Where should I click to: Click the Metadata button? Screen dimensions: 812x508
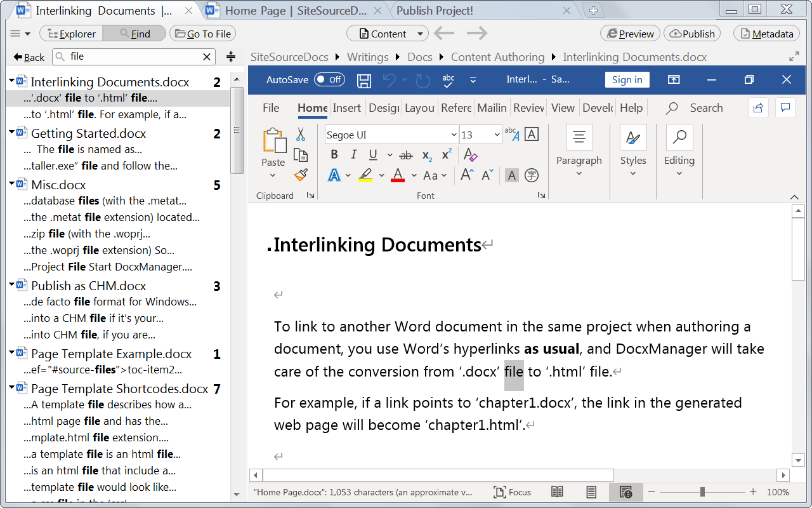(766, 34)
